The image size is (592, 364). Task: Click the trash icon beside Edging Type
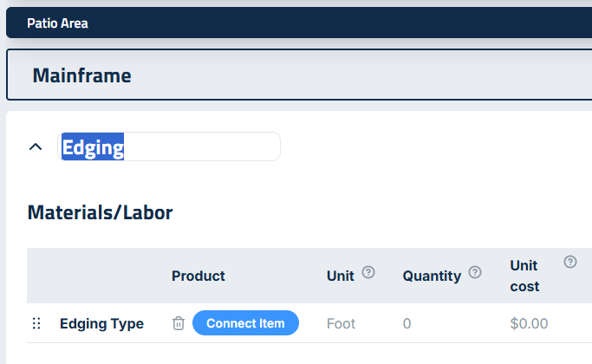tap(179, 323)
